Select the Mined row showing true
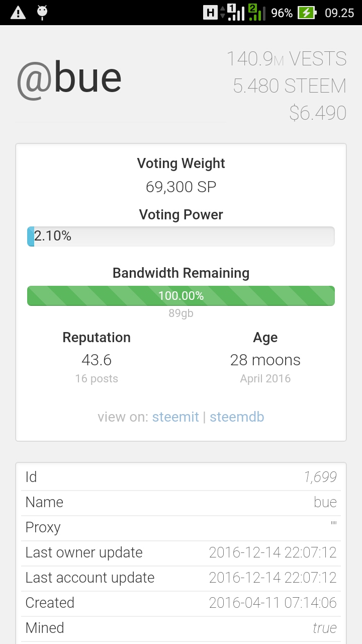362x644 pixels. coord(181,628)
